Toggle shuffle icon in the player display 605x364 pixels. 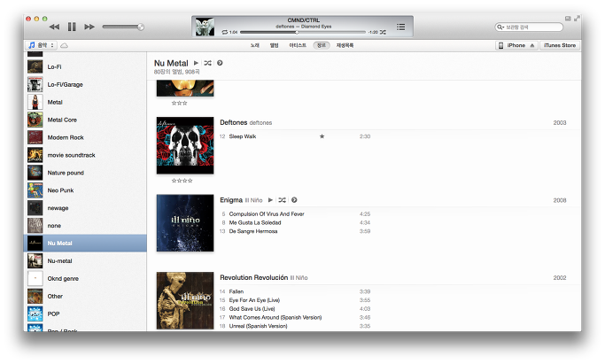pos(383,33)
